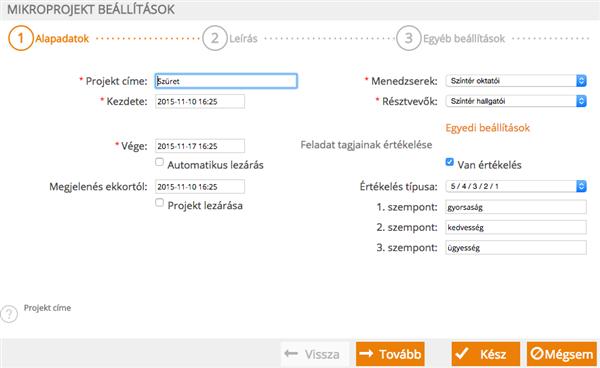Expand the Értékelés típusa dropdown
This screenshot has width=600, height=368.
tap(516, 186)
